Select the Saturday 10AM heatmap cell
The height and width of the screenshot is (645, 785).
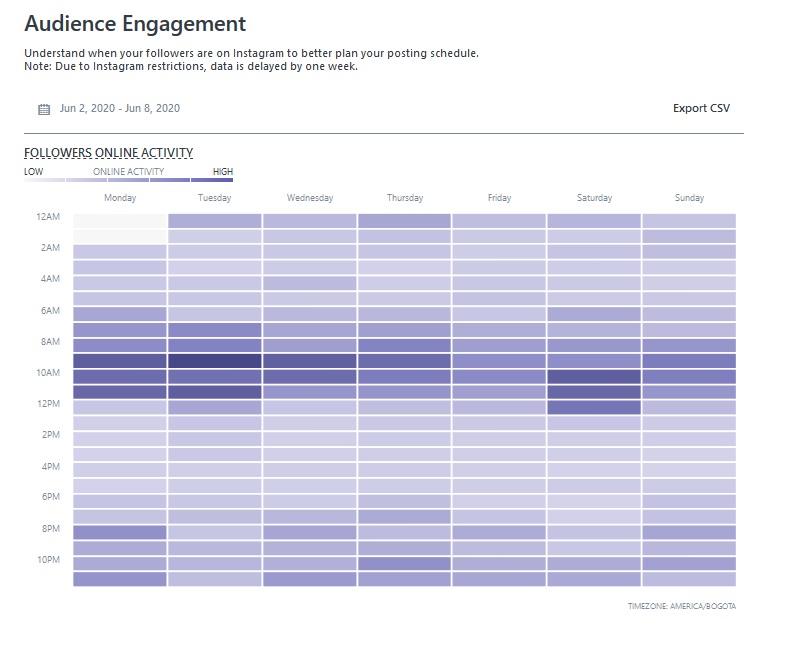tap(594, 377)
